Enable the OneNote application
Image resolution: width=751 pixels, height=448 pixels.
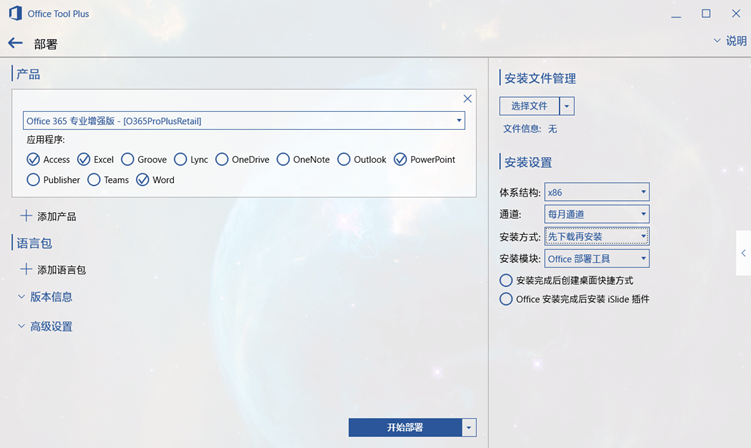283,159
